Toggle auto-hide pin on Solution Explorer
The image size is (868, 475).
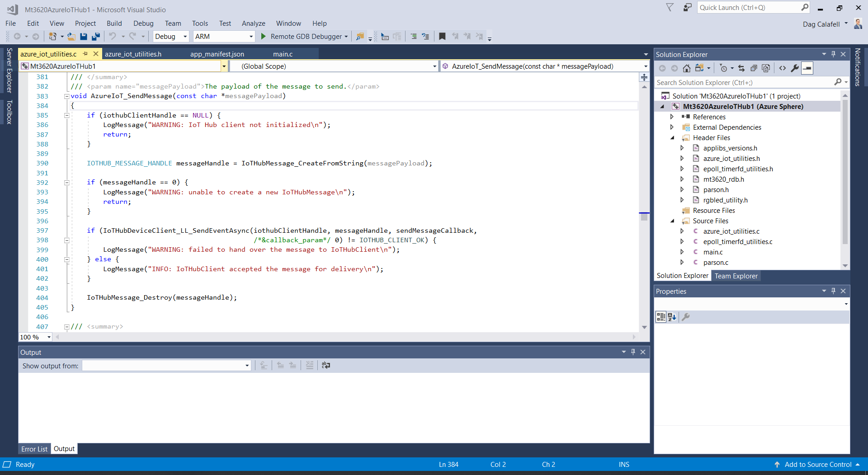833,54
